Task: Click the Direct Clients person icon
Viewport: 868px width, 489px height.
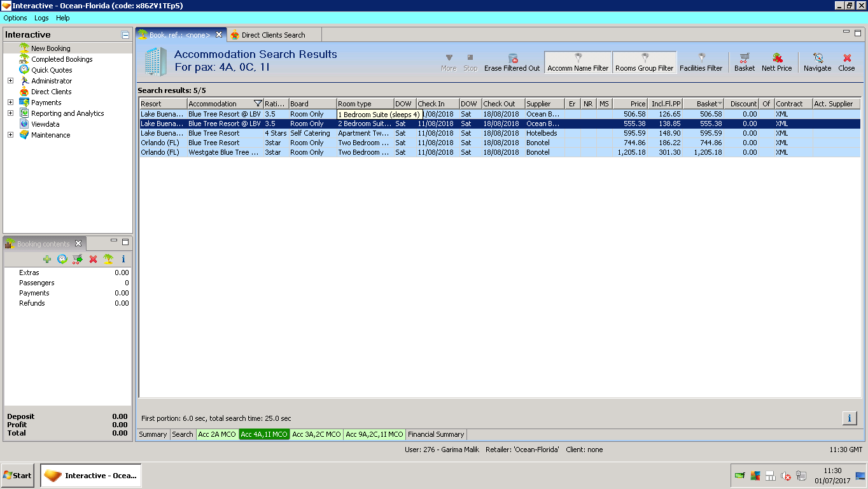Action: click(x=24, y=92)
